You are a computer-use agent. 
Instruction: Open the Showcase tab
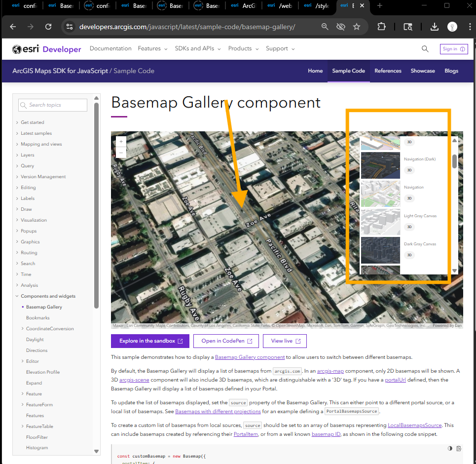[x=423, y=71]
